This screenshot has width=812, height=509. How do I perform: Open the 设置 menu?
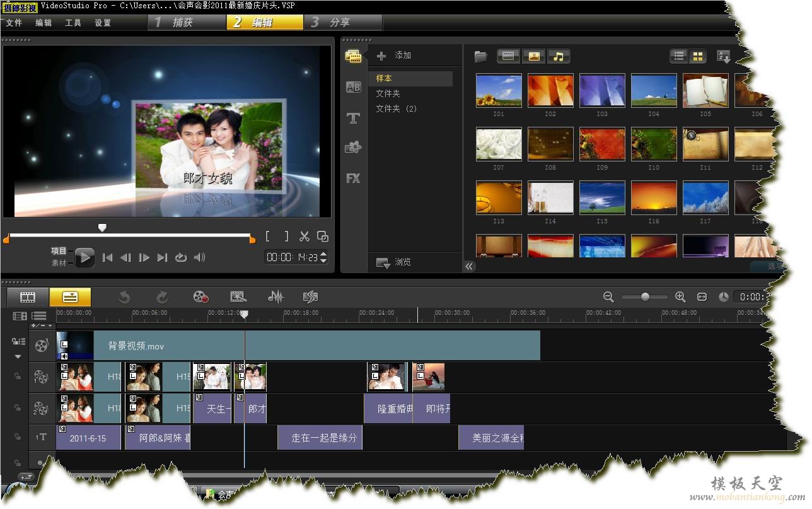tap(103, 23)
